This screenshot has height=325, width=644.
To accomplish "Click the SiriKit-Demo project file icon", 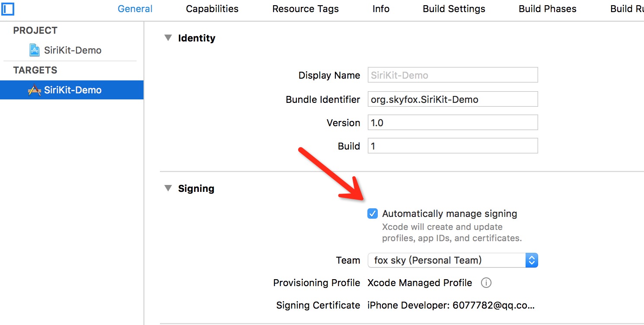I will pos(35,50).
